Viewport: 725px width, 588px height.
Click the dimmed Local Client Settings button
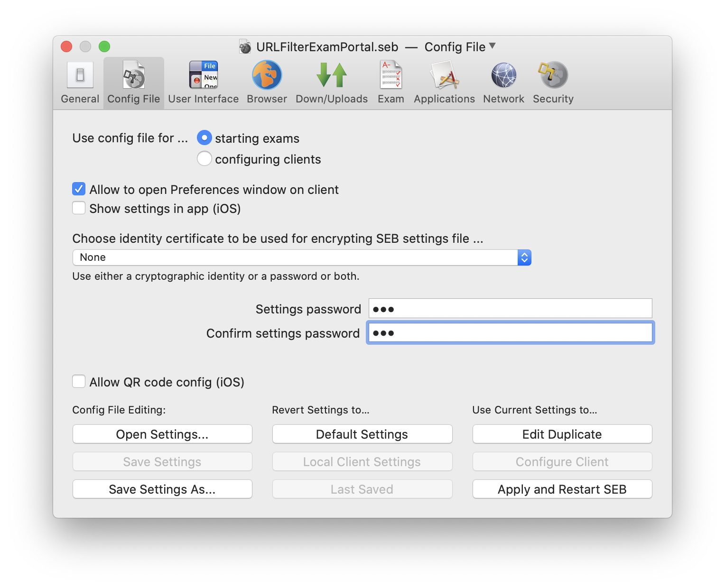pyautogui.click(x=362, y=461)
